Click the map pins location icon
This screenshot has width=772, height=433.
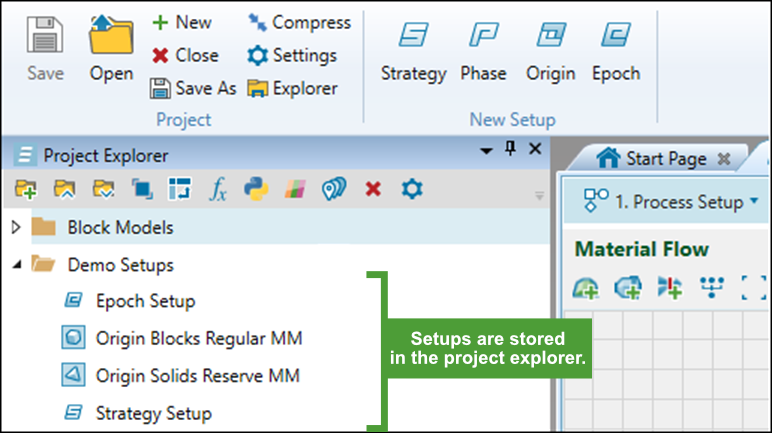(334, 189)
